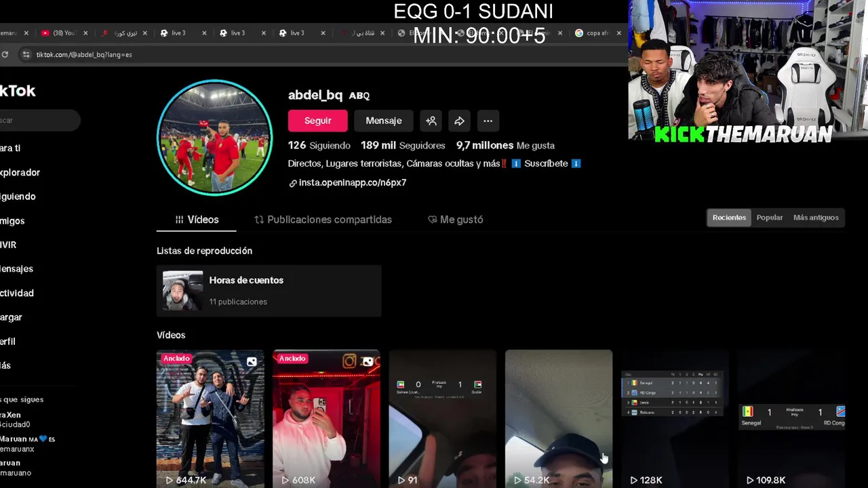868x488 pixels.
Task: Play the video with 54.2K views
Action: tap(559, 419)
